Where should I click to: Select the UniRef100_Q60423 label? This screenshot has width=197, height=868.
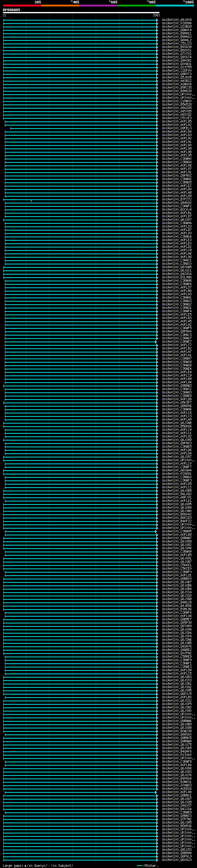176,860
